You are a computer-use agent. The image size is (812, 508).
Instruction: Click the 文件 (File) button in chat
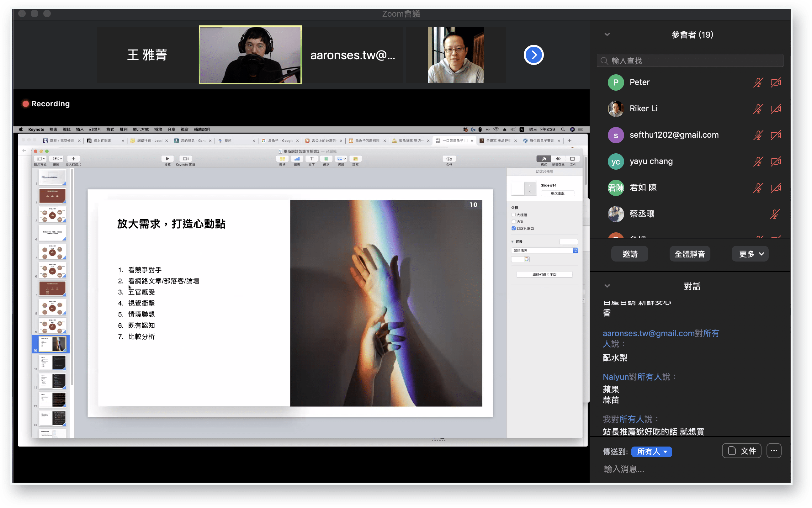[741, 451]
